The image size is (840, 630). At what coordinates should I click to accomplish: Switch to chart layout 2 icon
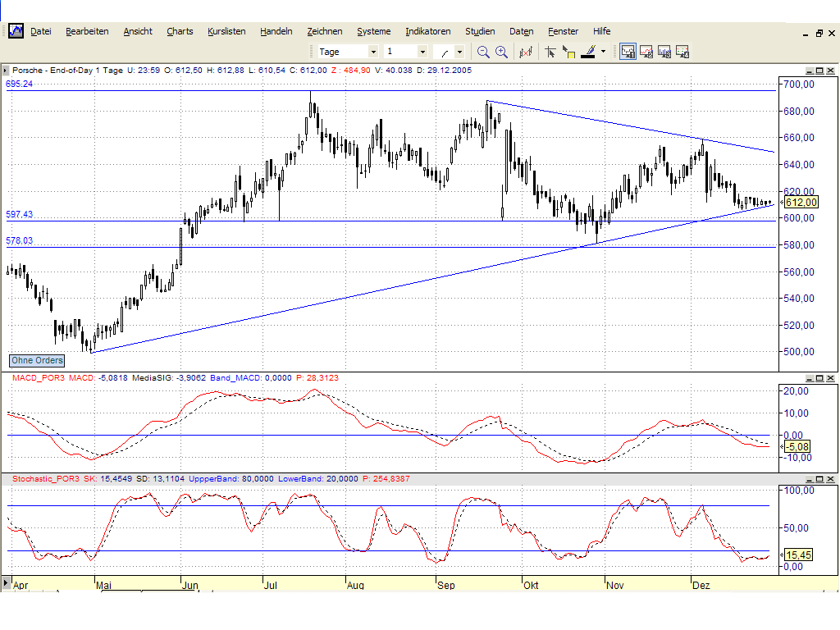[x=647, y=51]
